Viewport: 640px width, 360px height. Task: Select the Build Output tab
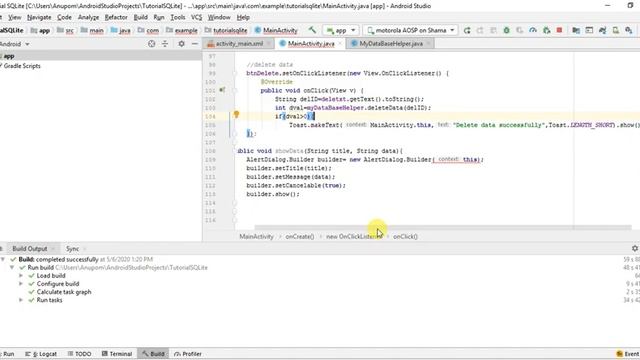point(29,249)
